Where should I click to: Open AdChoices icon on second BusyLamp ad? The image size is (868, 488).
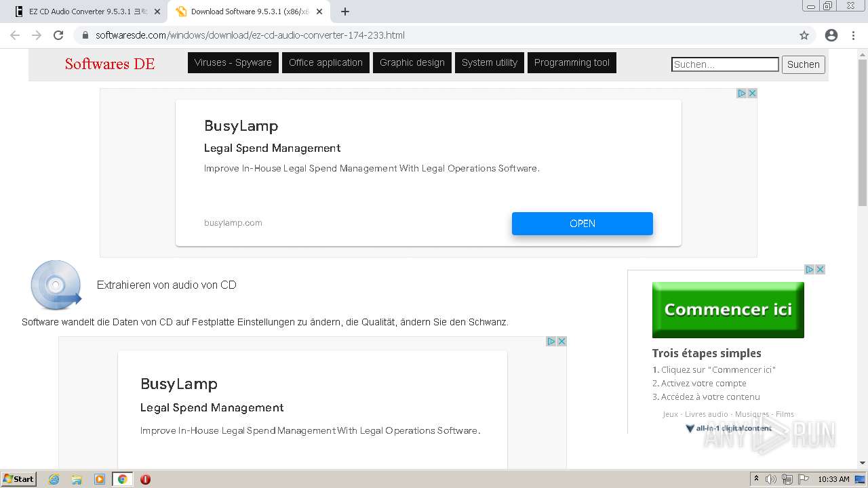click(x=551, y=342)
